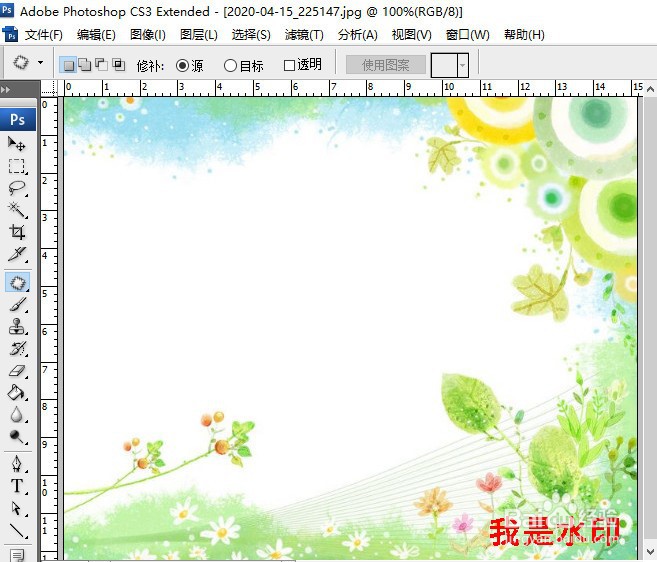Open the 选择(S) menu
657x562 pixels.
251,35
